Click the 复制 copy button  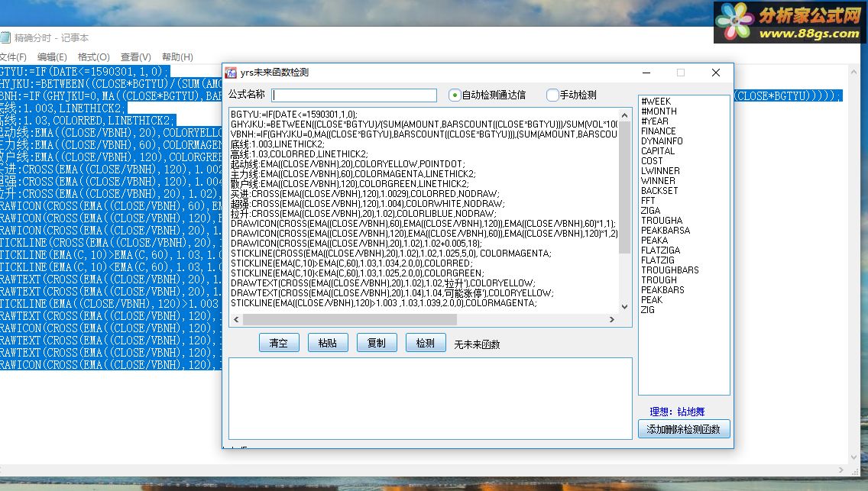tap(377, 343)
